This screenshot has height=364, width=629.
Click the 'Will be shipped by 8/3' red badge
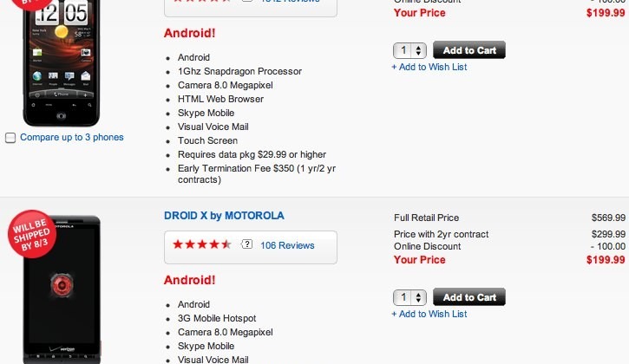(32, 234)
